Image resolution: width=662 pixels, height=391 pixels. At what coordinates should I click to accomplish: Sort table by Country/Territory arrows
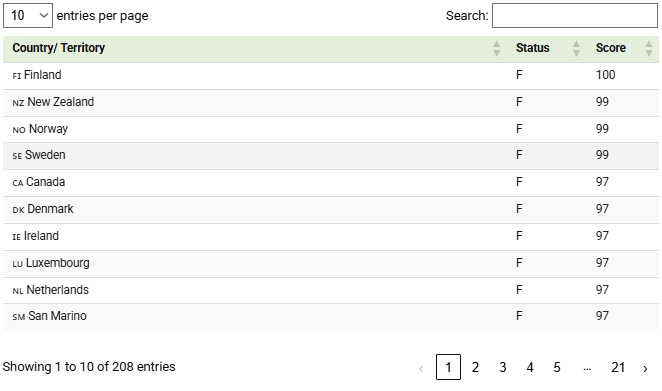coord(497,49)
